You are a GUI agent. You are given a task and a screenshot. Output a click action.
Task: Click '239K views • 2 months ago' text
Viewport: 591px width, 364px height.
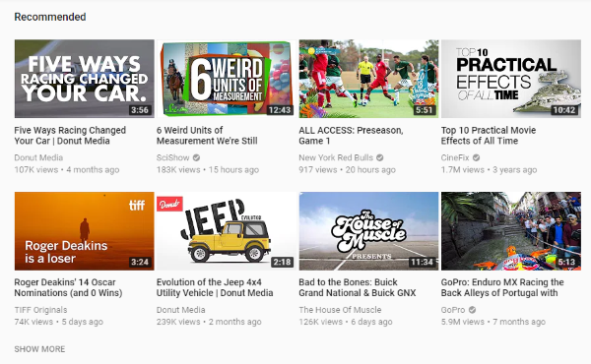pos(209,322)
